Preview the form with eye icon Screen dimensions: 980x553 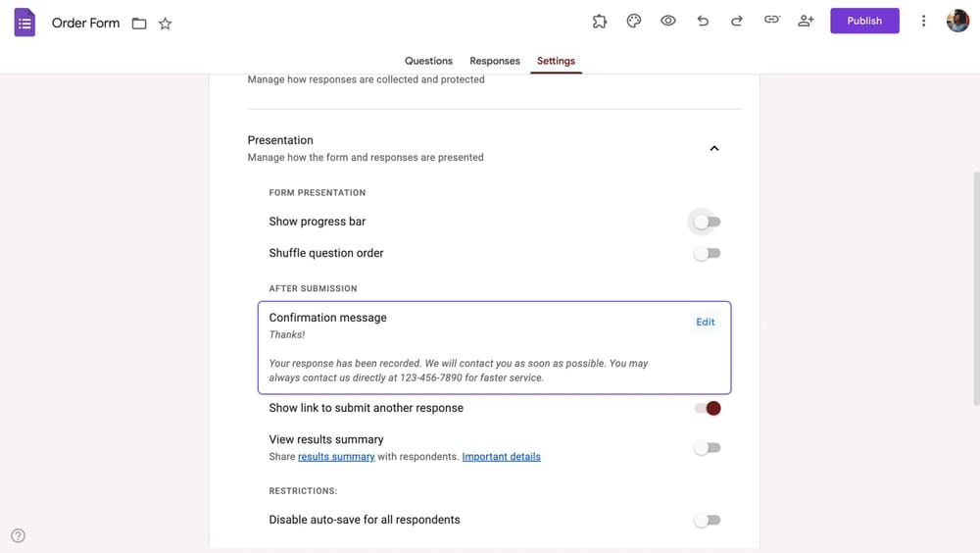pos(668,21)
